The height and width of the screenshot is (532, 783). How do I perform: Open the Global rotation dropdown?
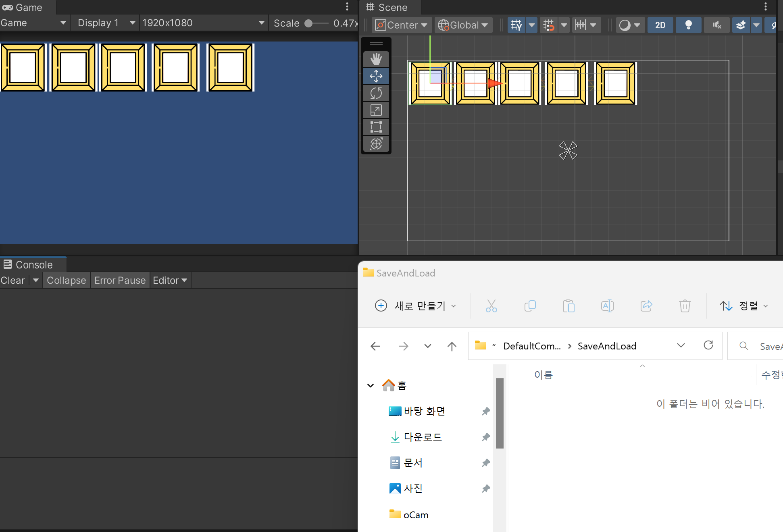pos(463,25)
